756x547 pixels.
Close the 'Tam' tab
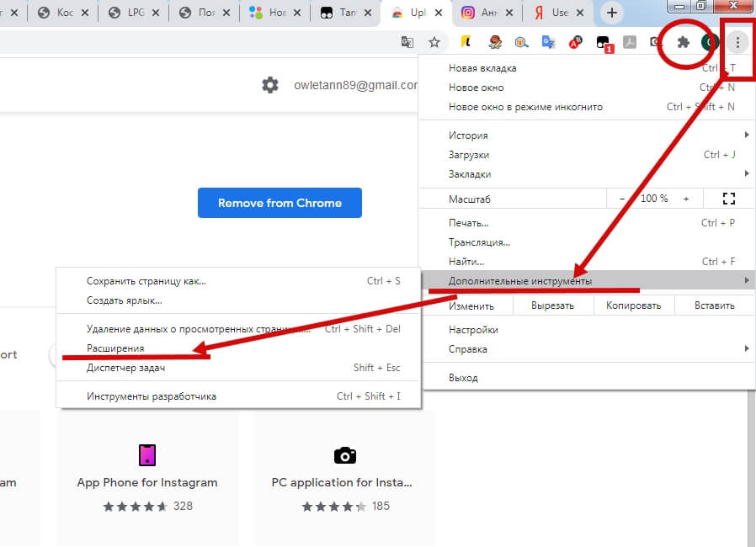(368, 13)
